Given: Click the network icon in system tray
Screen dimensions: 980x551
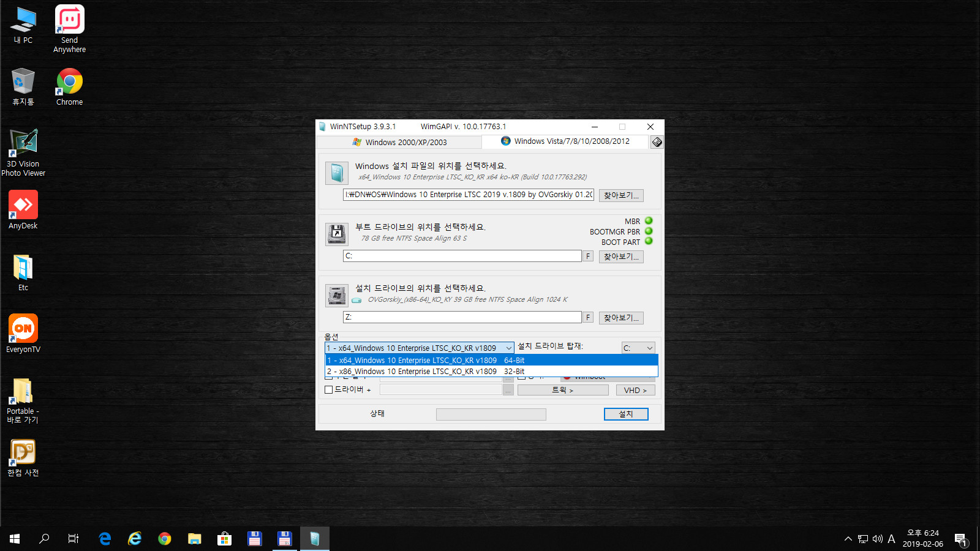Looking at the screenshot, I should coord(863,539).
